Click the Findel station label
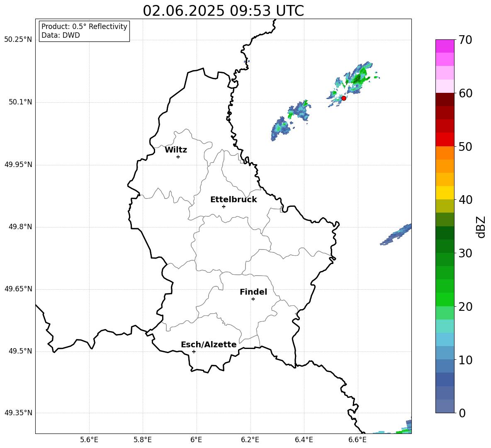This screenshot has width=491, height=448. tap(253, 292)
